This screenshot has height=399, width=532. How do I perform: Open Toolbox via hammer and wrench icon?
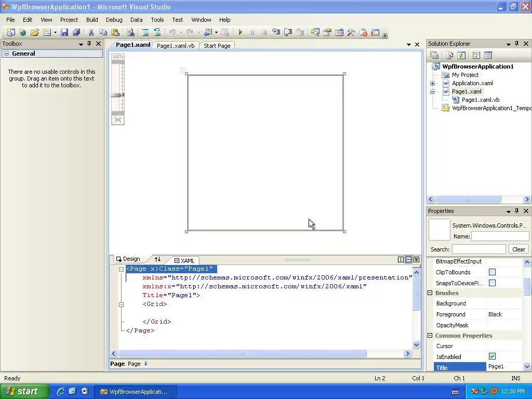(351, 32)
